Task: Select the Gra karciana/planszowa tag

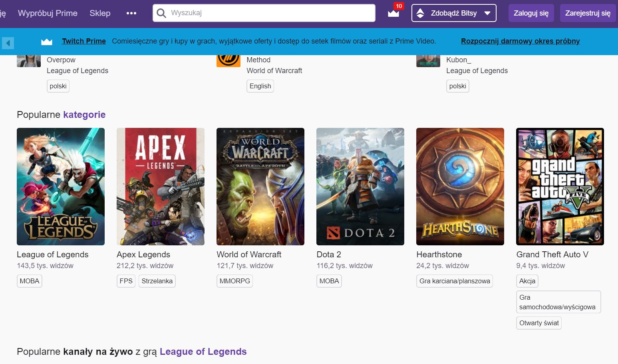Action: [x=455, y=281]
